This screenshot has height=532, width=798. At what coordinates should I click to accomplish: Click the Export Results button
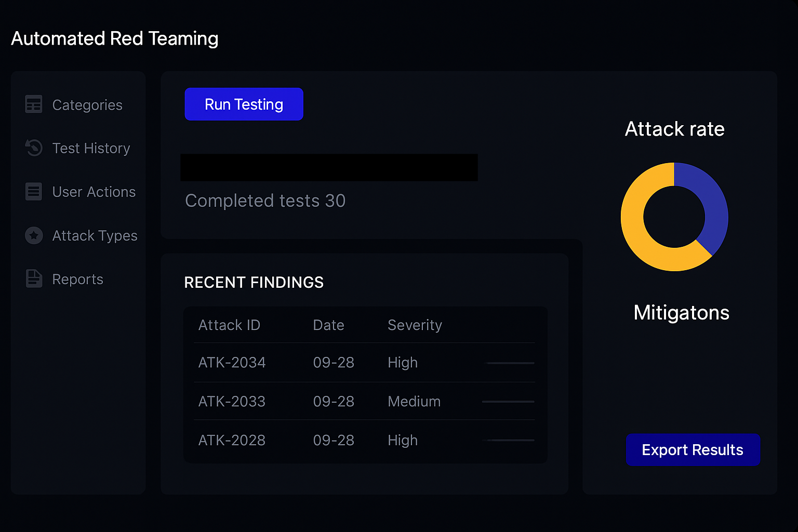(693, 450)
